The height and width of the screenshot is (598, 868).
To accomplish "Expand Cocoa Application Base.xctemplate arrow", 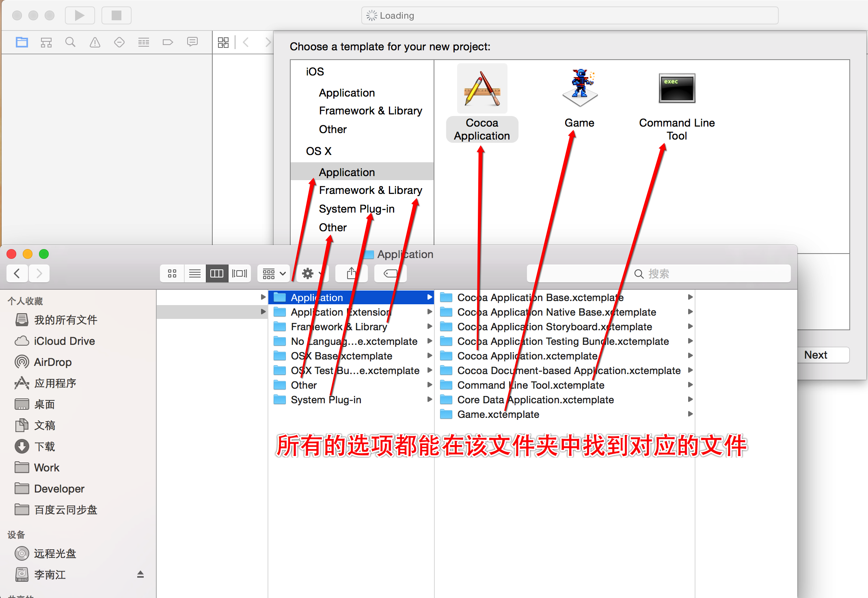I will pos(690,297).
